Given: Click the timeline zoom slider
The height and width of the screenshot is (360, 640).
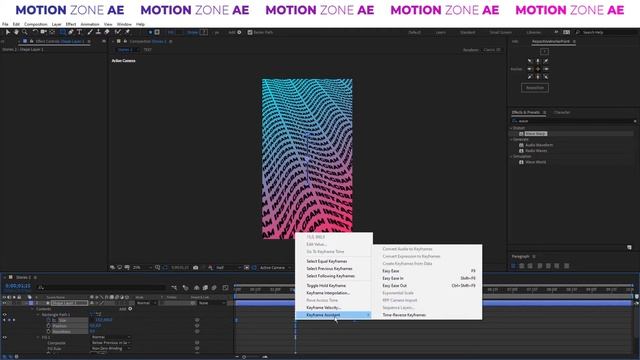Looking at the screenshot, I should coord(244,357).
